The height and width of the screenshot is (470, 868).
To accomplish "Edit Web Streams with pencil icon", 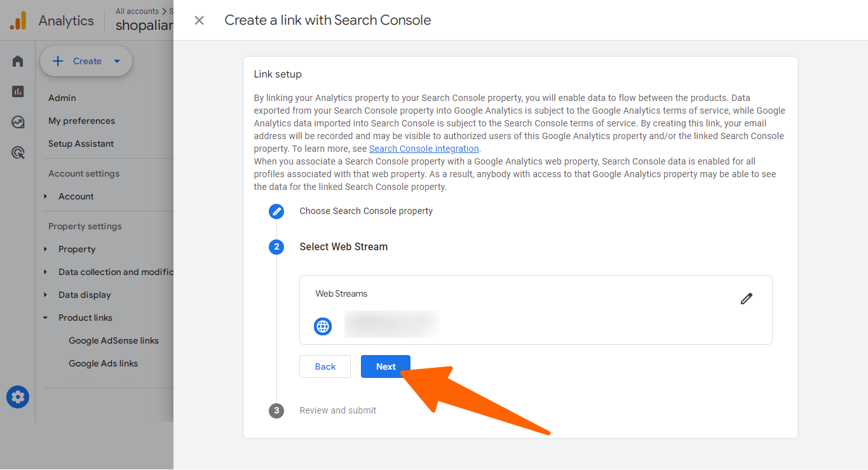I will click(747, 299).
